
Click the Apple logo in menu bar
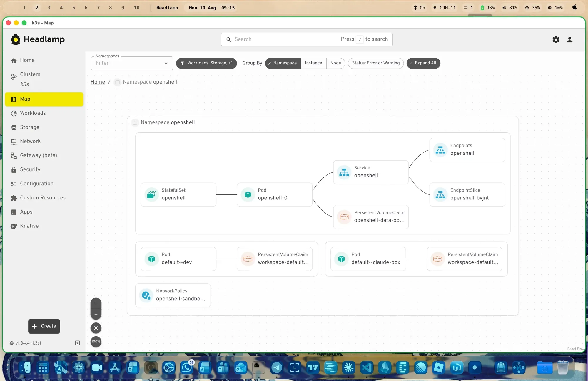pos(574,8)
